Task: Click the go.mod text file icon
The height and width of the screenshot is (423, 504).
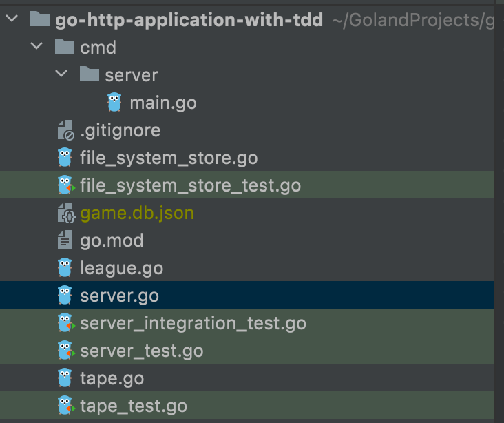Action: point(65,240)
